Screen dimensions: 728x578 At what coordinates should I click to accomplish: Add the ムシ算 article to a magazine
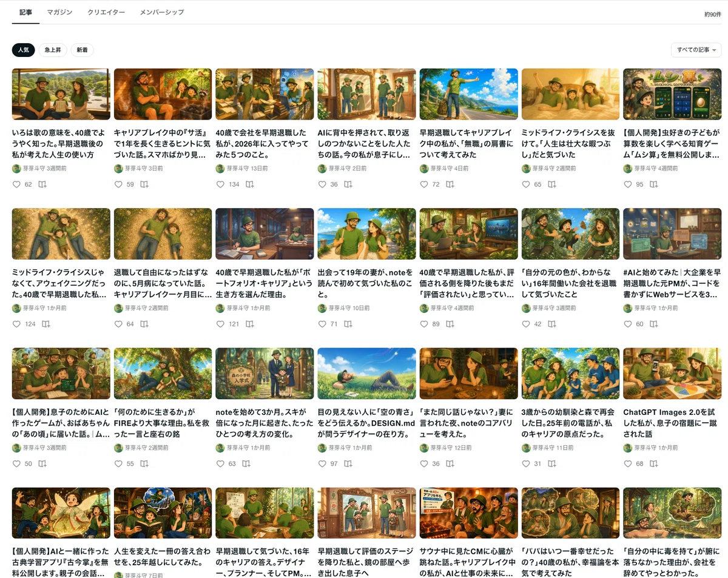(x=654, y=184)
